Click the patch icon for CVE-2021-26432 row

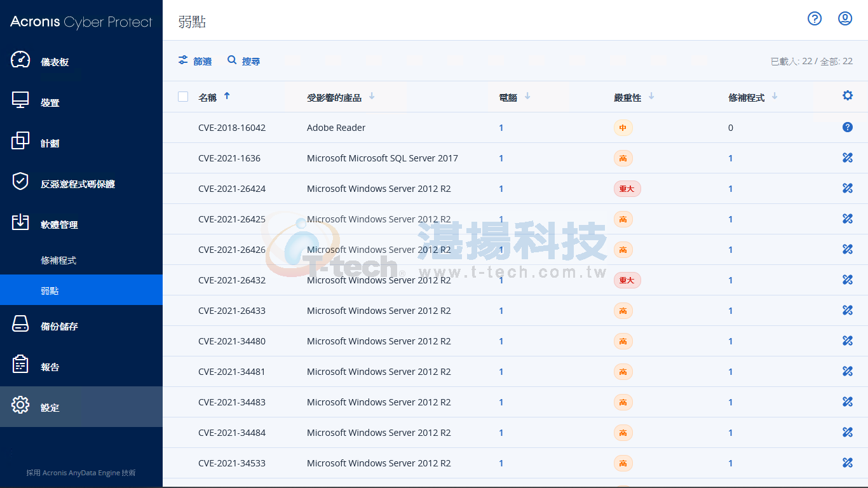(848, 280)
